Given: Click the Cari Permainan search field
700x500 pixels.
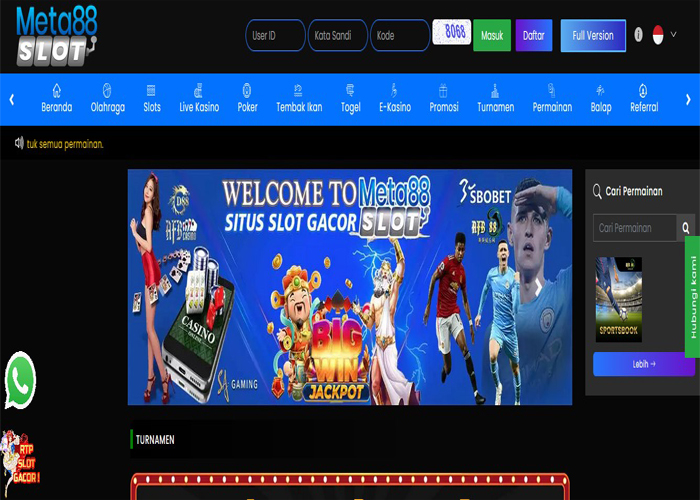Looking at the screenshot, I should coord(635,228).
